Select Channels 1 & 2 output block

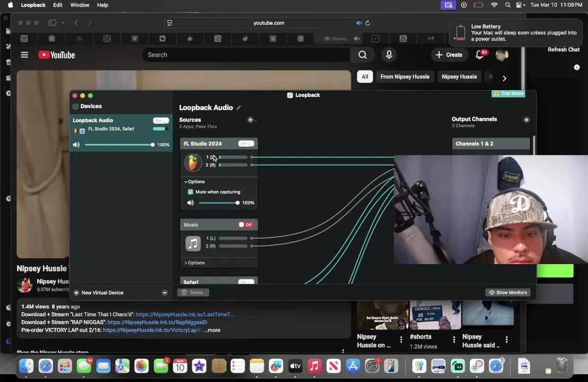(491, 144)
